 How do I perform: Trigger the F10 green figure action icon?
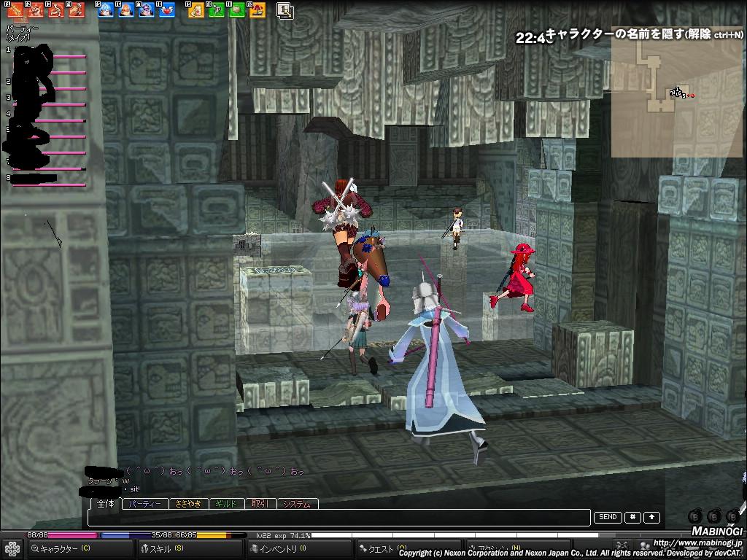click(x=216, y=10)
